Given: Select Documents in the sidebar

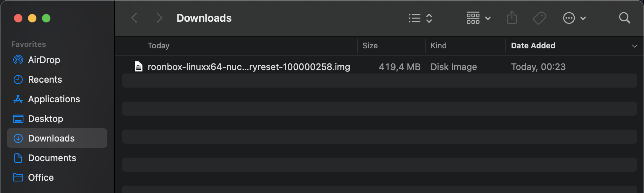Looking at the screenshot, I should 52,158.
